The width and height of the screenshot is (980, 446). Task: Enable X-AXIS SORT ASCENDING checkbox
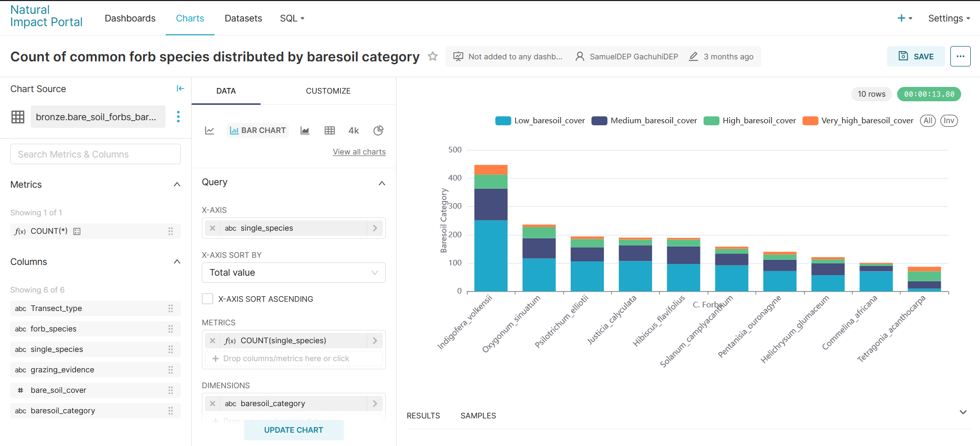[x=207, y=299]
